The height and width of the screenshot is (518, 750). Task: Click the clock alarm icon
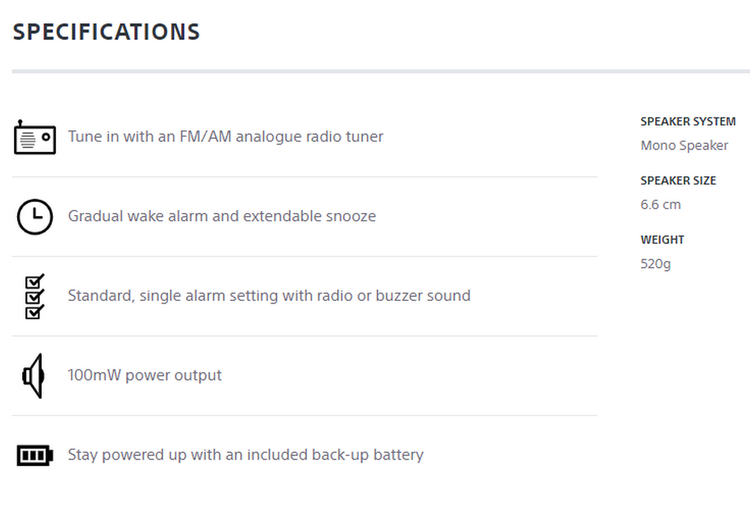point(34,216)
